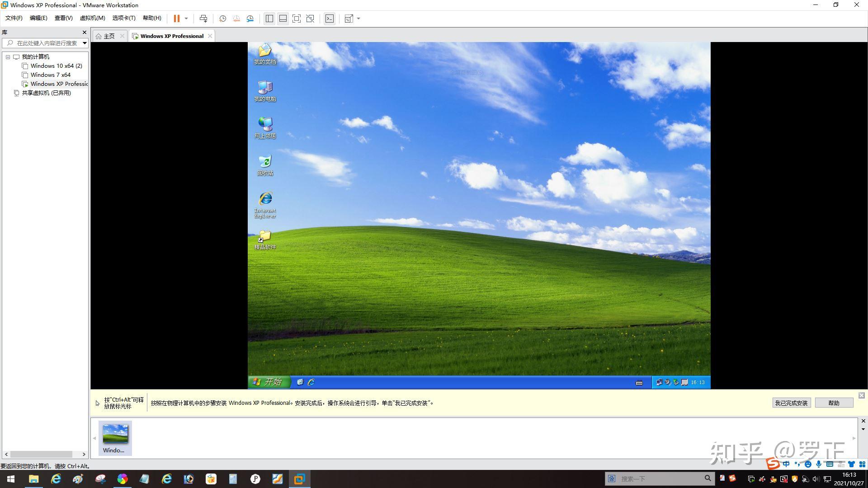The image size is (868, 488).
Task: Toggle the library panel visibility
Action: (269, 19)
